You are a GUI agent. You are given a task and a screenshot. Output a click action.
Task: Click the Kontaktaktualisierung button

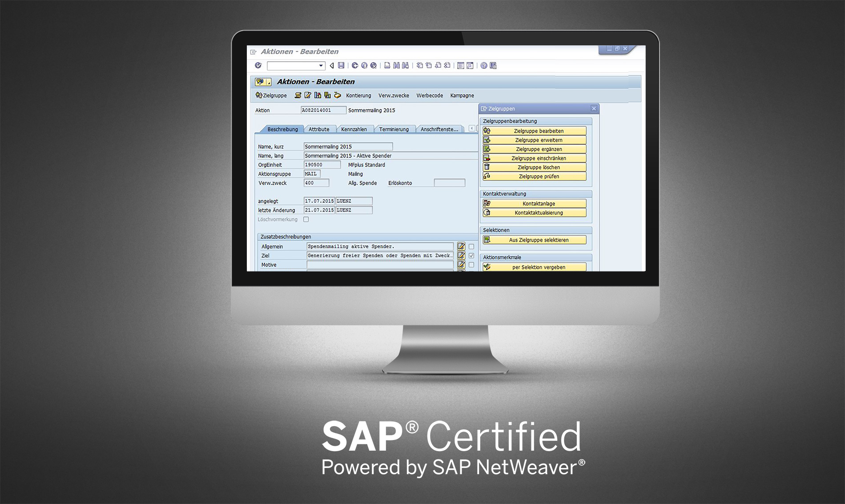535,212
